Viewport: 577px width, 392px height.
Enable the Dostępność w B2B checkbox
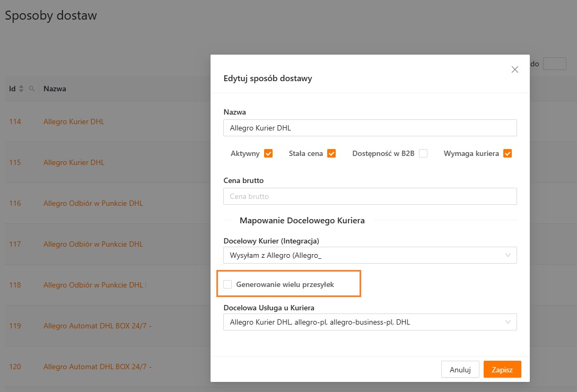[423, 153]
